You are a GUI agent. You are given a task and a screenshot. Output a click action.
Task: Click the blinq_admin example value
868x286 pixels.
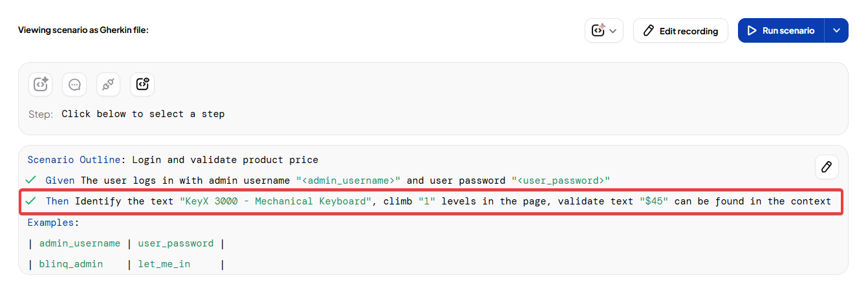pos(71,264)
